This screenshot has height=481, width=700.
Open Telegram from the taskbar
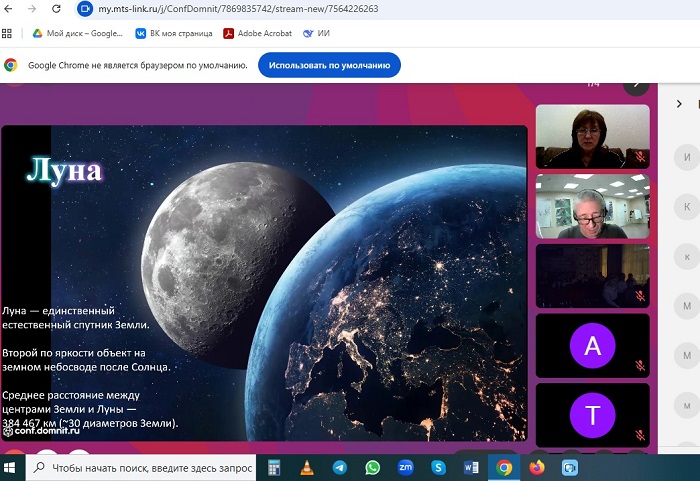[340, 467]
